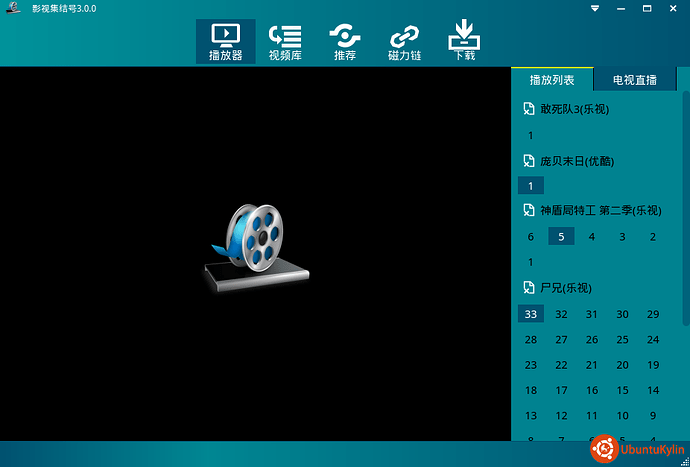Viewport: 690px width, 467px height.
Task: Open the title bar dropdown menu arrow
Action: (x=595, y=8)
